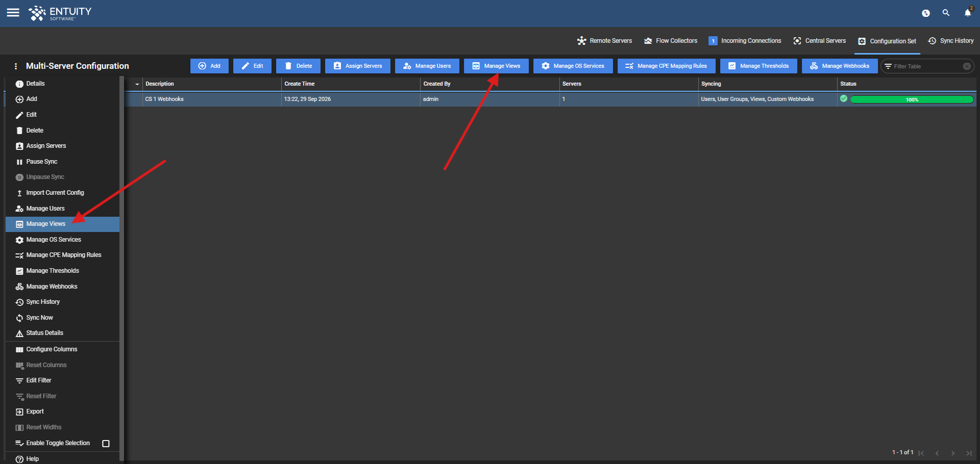Choose Manage Webhooks in side menu
980x464 pixels.
62,287
